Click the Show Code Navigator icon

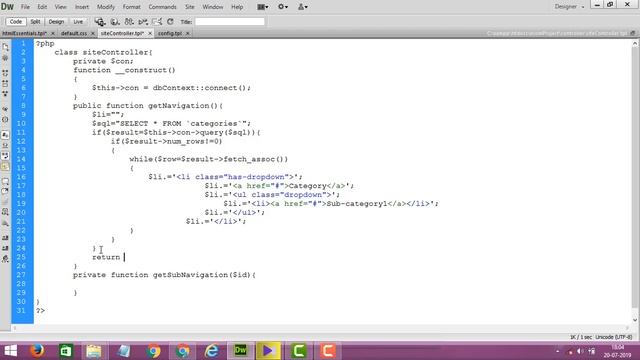point(5,58)
